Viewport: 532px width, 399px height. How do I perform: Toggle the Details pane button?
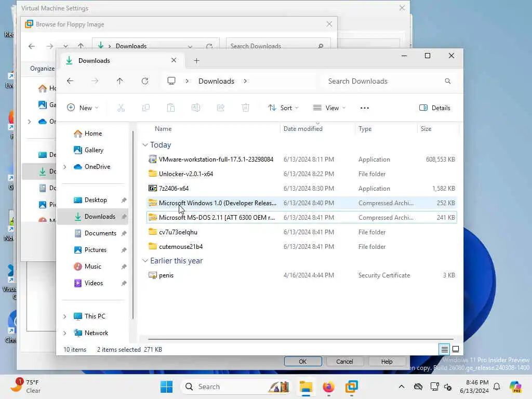(x=435, y=108)
